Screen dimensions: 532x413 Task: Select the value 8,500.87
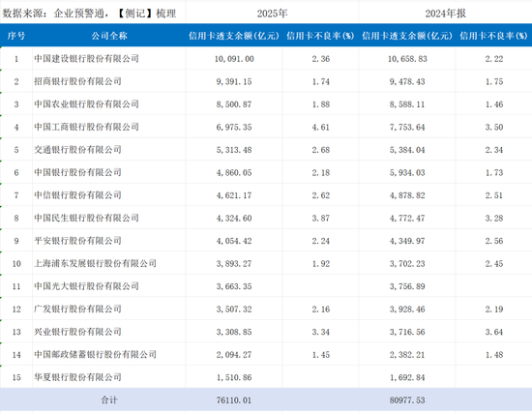234,104
